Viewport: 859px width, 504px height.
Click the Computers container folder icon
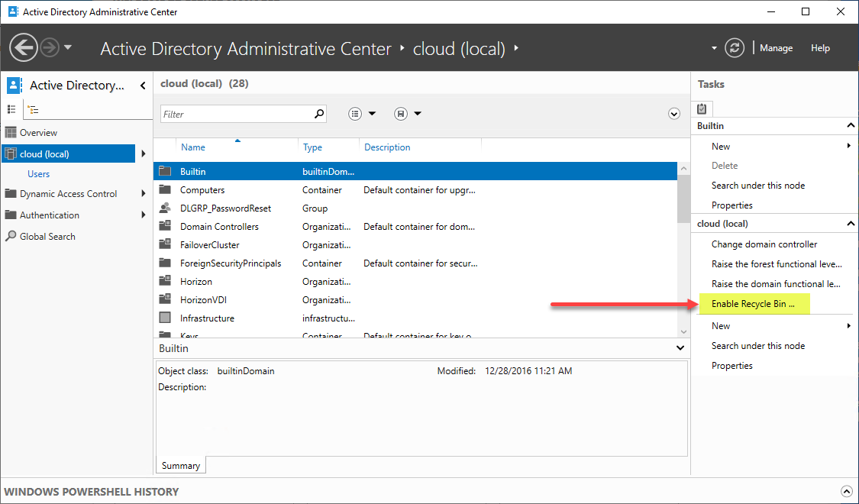(x=165, y=189)
